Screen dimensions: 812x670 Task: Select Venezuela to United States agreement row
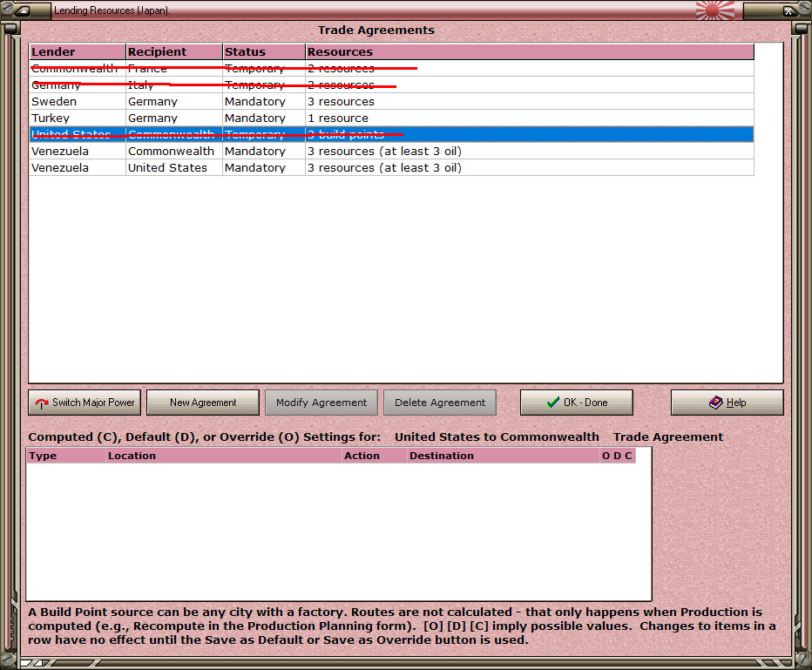(x=391, y=168)
